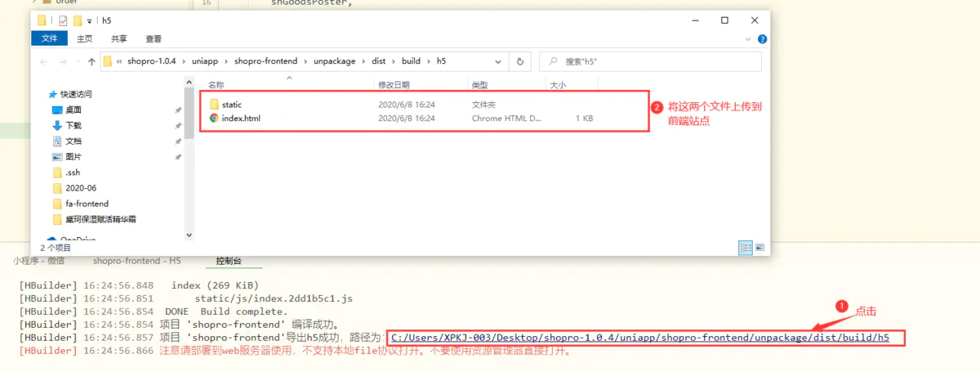The width and height of the screenshot is (980, 372).
Task: Sort by 修改日期 column header
Action: coord(394,84)
